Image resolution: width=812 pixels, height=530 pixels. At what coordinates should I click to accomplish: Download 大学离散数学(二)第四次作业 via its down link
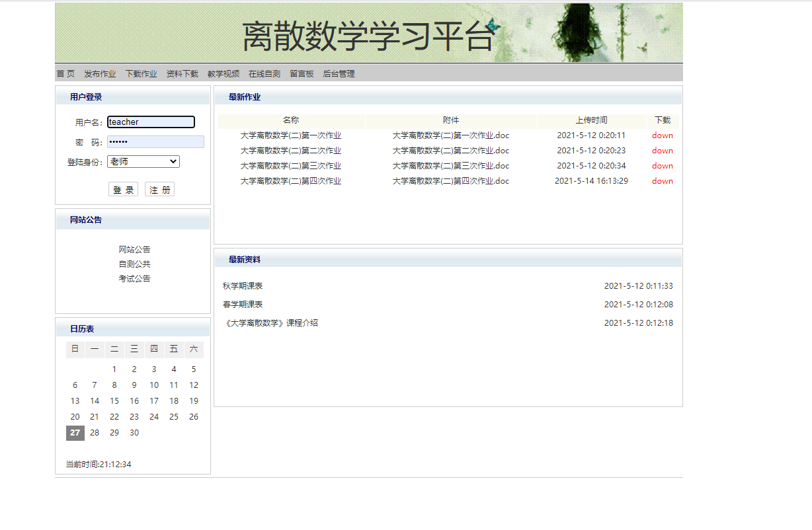(662, 180)
